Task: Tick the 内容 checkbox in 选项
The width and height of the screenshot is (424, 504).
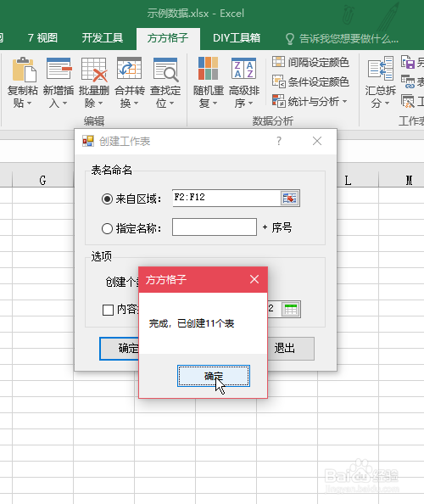Action: point(108,310)
